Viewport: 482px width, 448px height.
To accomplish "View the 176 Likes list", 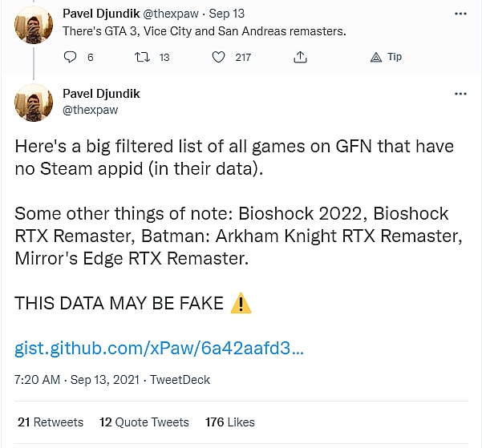I will coord(229,422).
